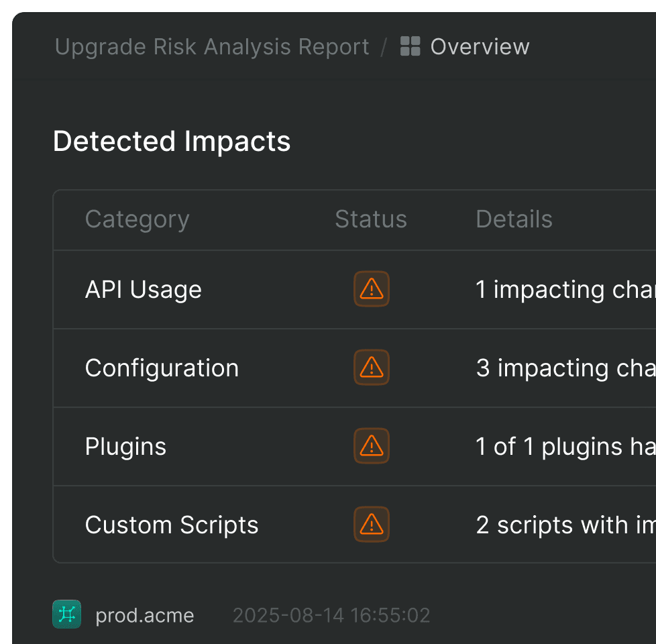Click the Category column header

tap(137, 219)
